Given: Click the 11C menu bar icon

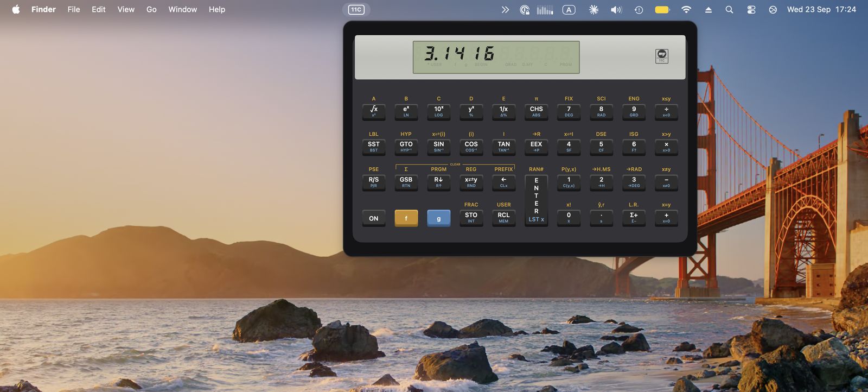Looking at the screenshot, I should pyautogui.click(x=356, y=9).
